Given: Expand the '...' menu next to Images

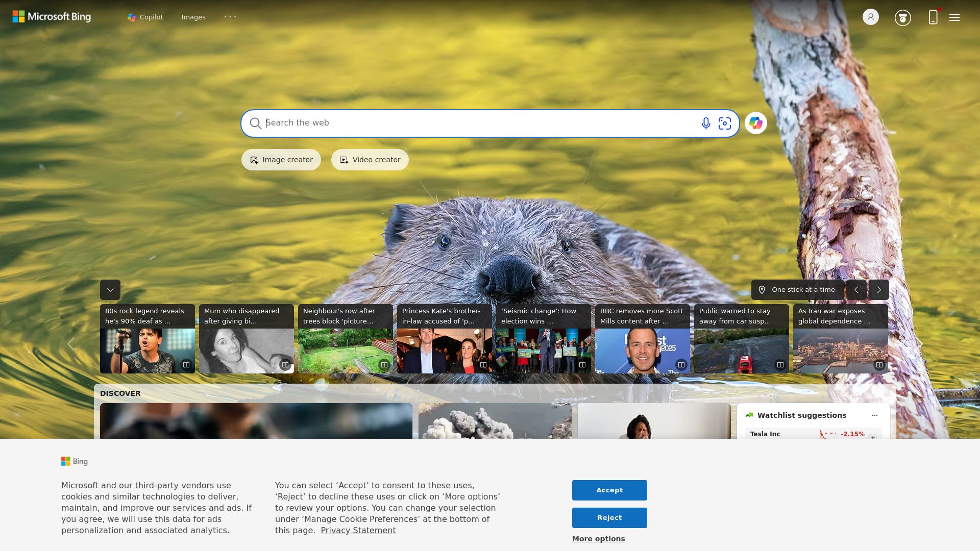Looking at the screenshot, I should coord(230,17).
